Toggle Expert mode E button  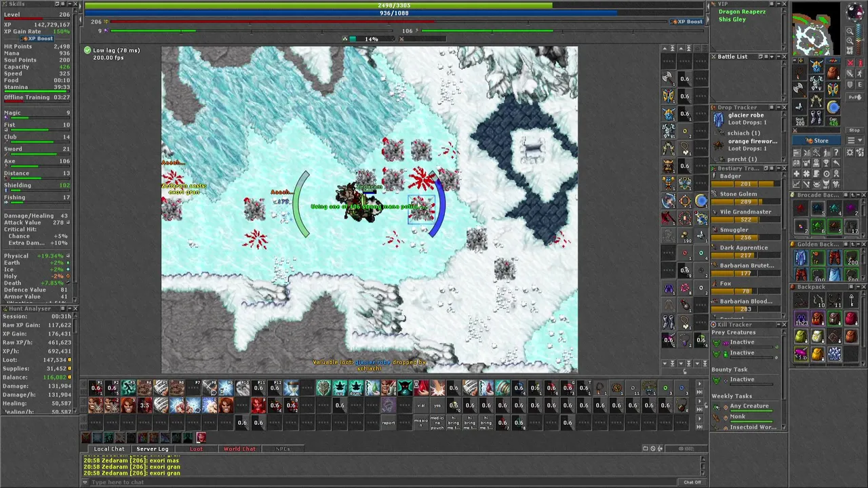coord(859,85)
